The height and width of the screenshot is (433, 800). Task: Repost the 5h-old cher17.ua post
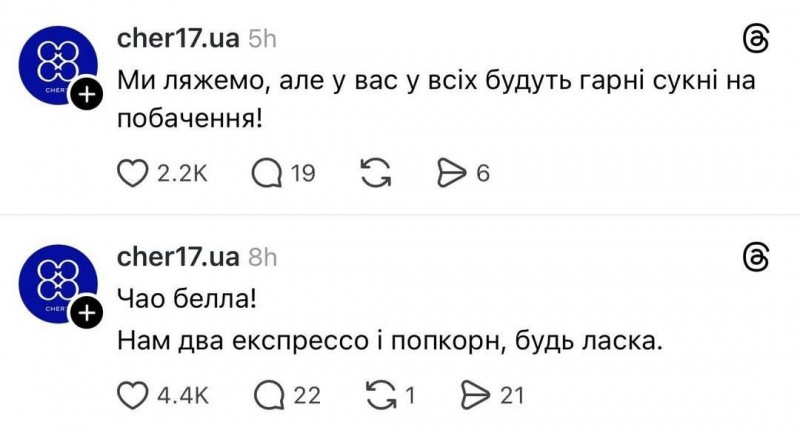375,174
